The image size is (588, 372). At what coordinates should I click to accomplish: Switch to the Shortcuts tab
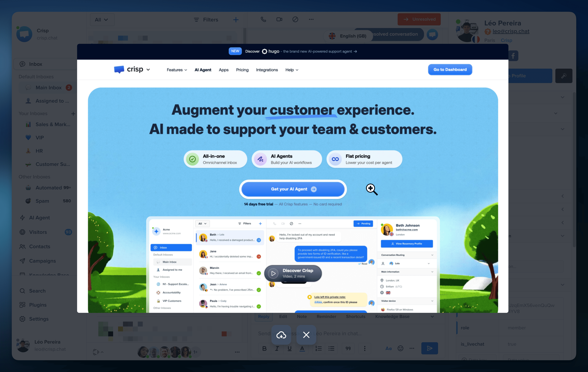[x=355, y=316]
